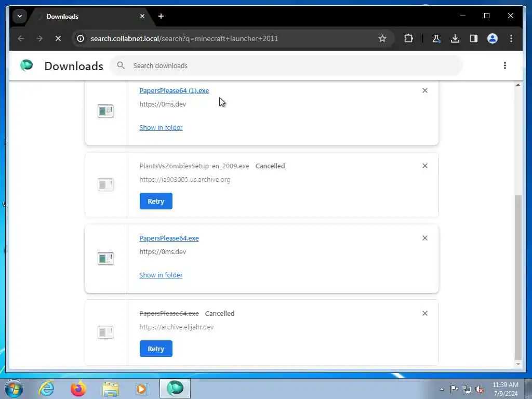Image resolution: width=532 pixels, height=399 pixels.
Task: Stop loading the page
Action: pos(58,38)
